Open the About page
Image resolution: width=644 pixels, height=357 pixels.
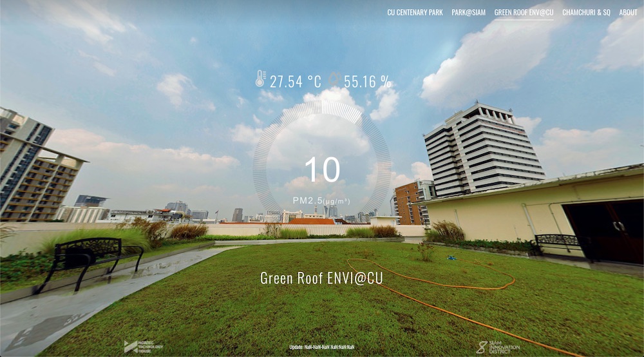628,12
